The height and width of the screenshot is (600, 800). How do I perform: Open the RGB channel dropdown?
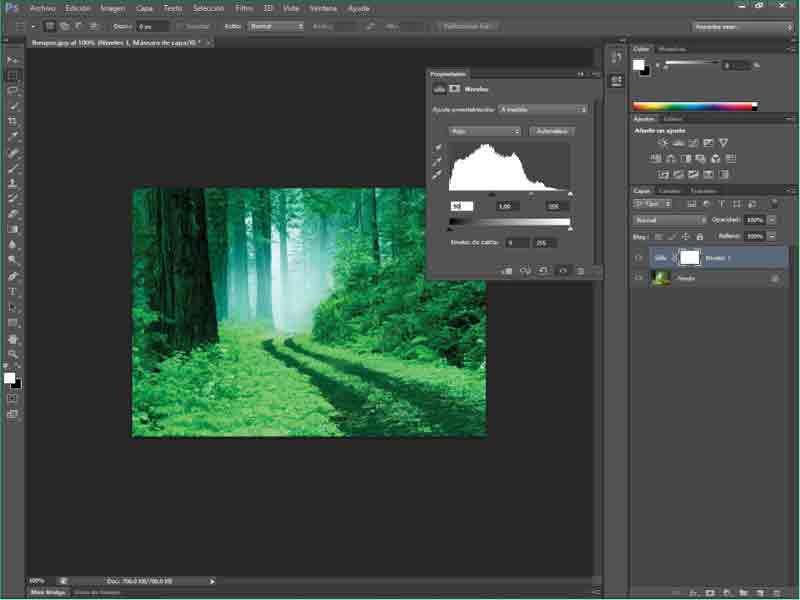[x=486, y=131]
